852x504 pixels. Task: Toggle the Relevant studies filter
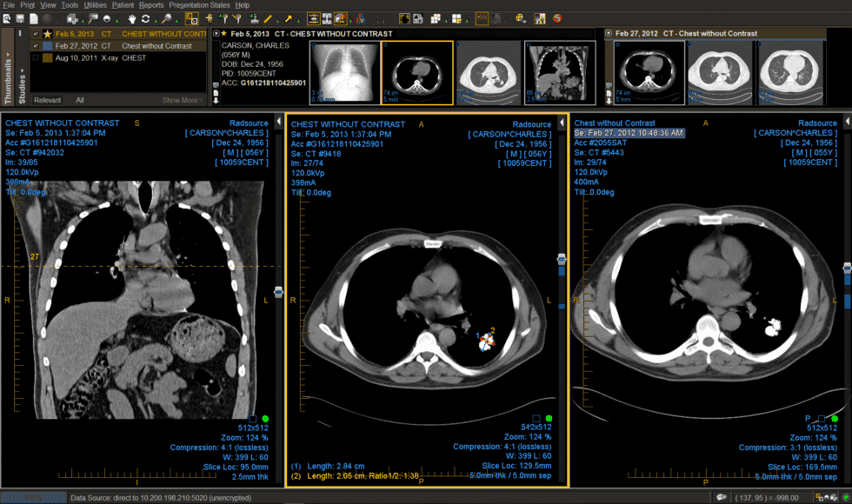[48, 99]
